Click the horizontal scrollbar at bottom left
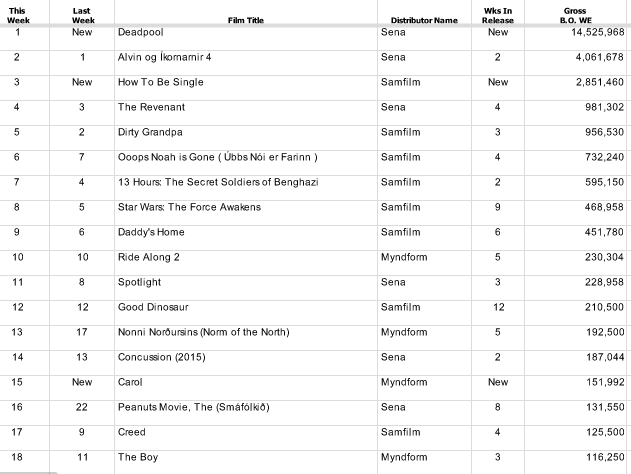The height and width of the screenshot is (474, 631). (x=29, y=472)
